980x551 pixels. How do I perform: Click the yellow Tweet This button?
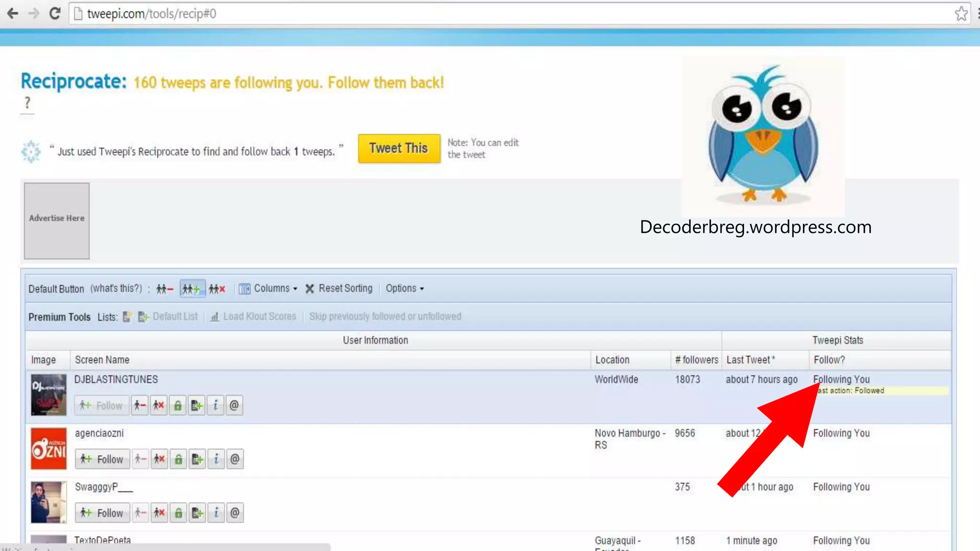tap(399, 148)
